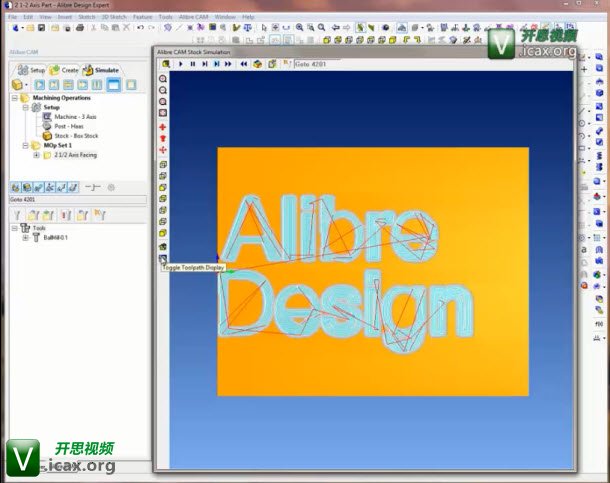This screenshot has height=483, width=610.
Task: Delete with the X icon in main toolbar
Action: [x=126, y=28]
